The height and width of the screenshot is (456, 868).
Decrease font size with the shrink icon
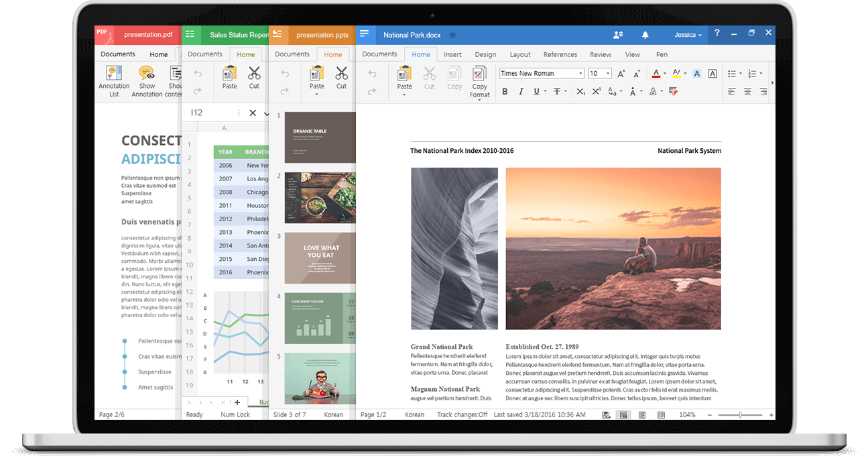(x=636, y=74)
